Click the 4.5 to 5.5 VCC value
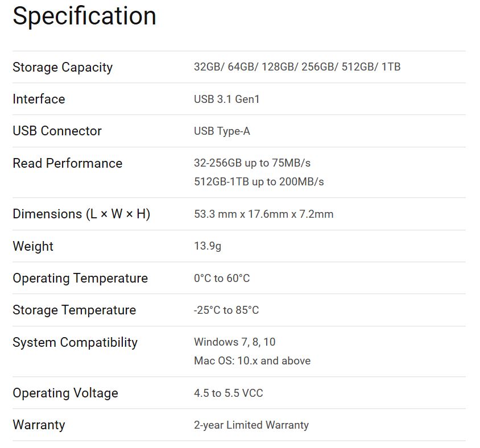The height and width of the screenshot is (448, 480). 228,393
